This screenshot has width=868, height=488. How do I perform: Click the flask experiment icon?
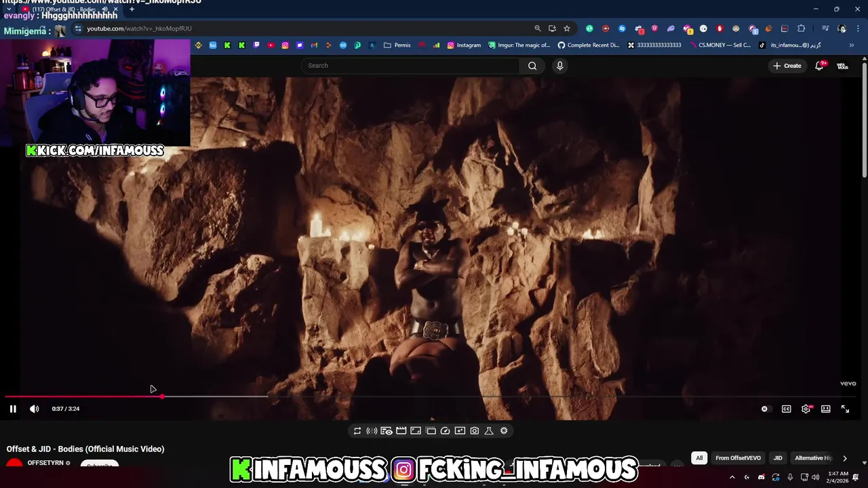coord(489,430)
